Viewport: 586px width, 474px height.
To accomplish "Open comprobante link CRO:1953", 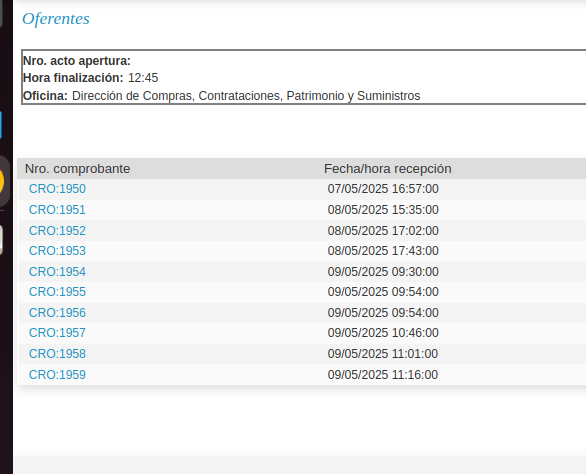I will 57,251.
